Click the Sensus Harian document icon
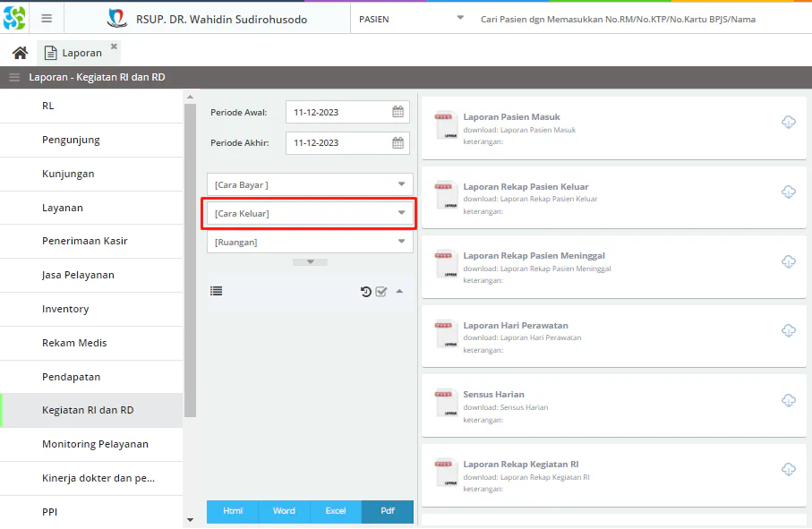This screenshot has width=812, height=529. (x=446, y=403)
